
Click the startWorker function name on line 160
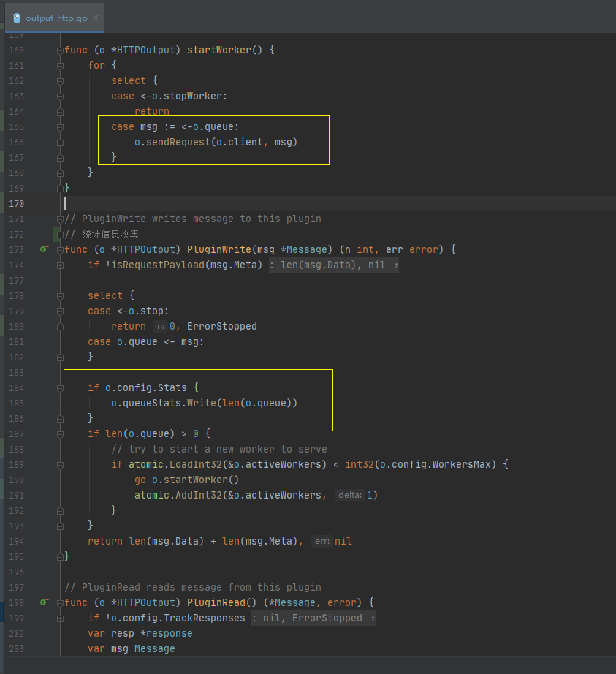219,50
